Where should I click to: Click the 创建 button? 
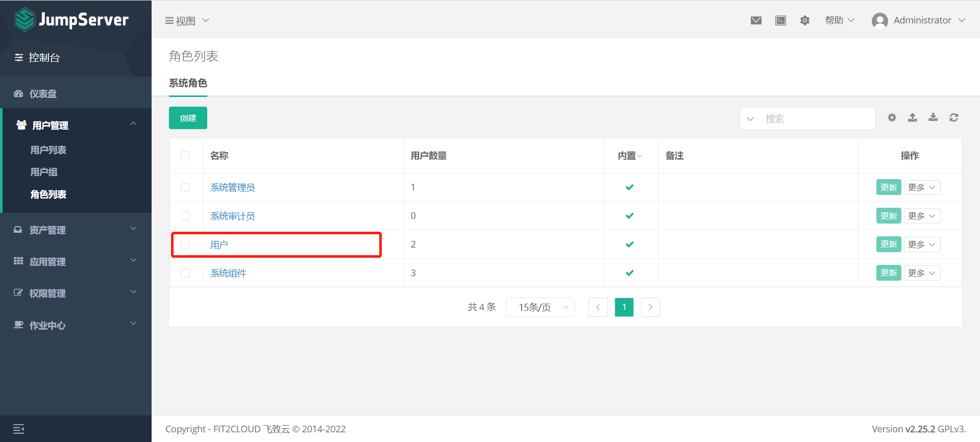point(188,118)
